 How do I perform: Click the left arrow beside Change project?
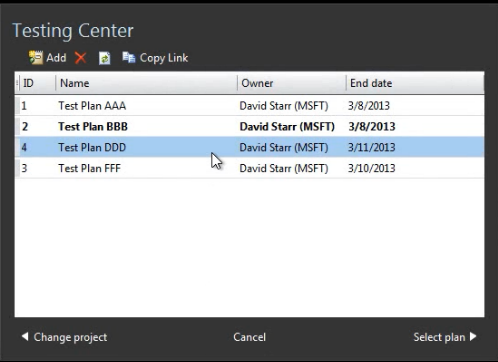click(25, 337)
